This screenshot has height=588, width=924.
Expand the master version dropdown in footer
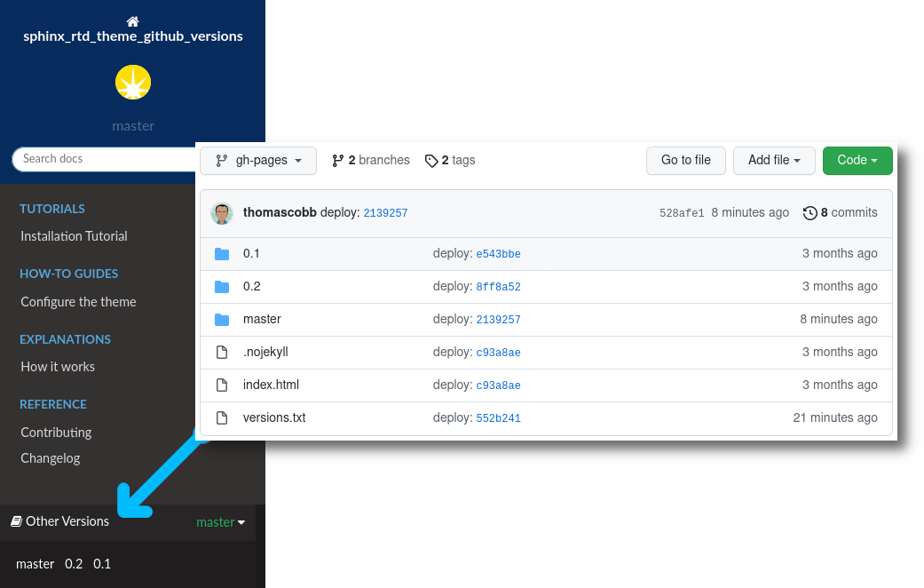coord(219,521)
